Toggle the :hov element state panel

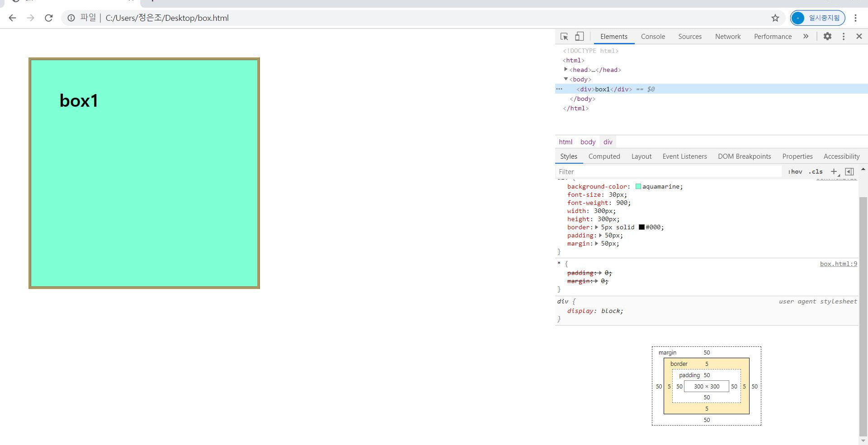click(795, 172)
